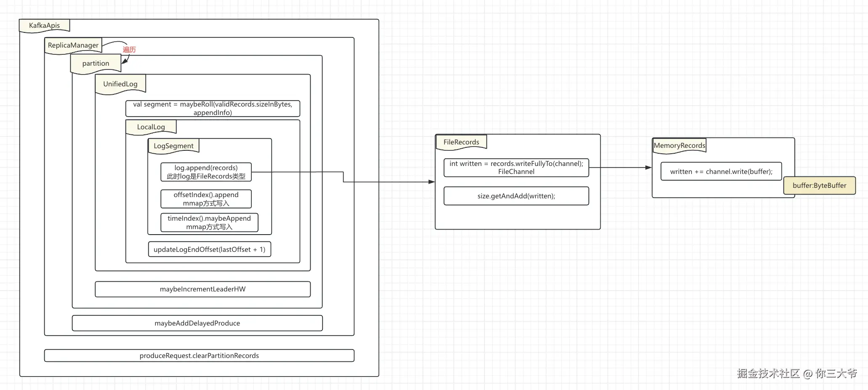Image resolution: width=868 pixels, height=390 pixels.
Task: Click the maybeAddDelayedProduce box
Action: pyautogui.click(x=197, y=323)
